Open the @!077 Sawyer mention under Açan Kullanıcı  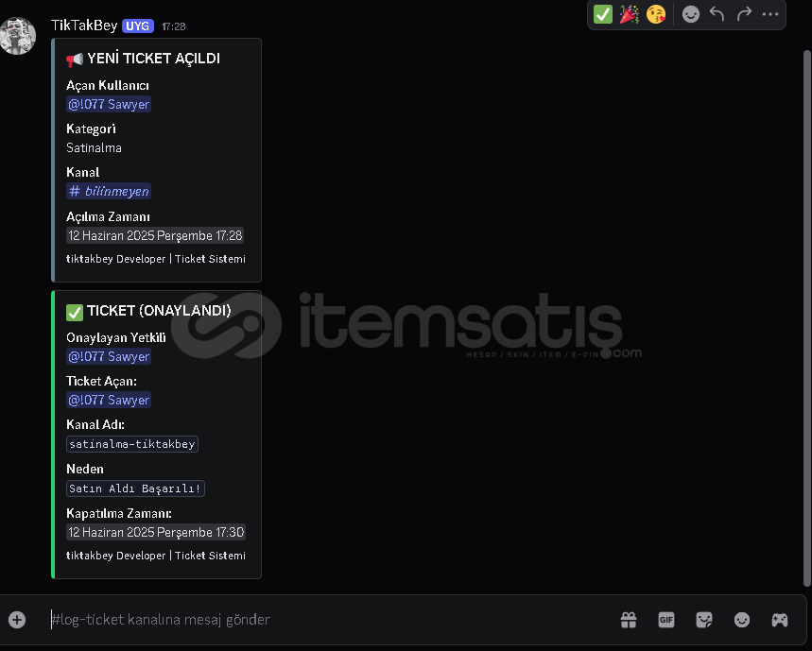(109, 105)
